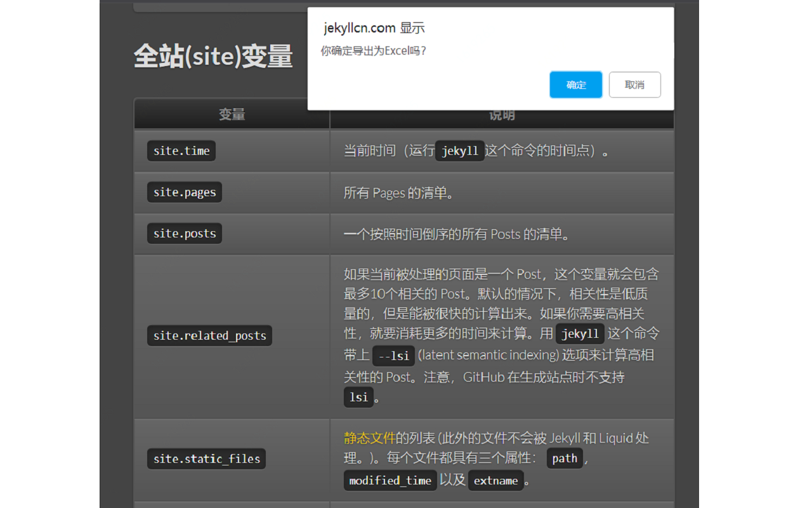Click the path code snippet
Screen dimensions: 812x508
tap(565, 458)
